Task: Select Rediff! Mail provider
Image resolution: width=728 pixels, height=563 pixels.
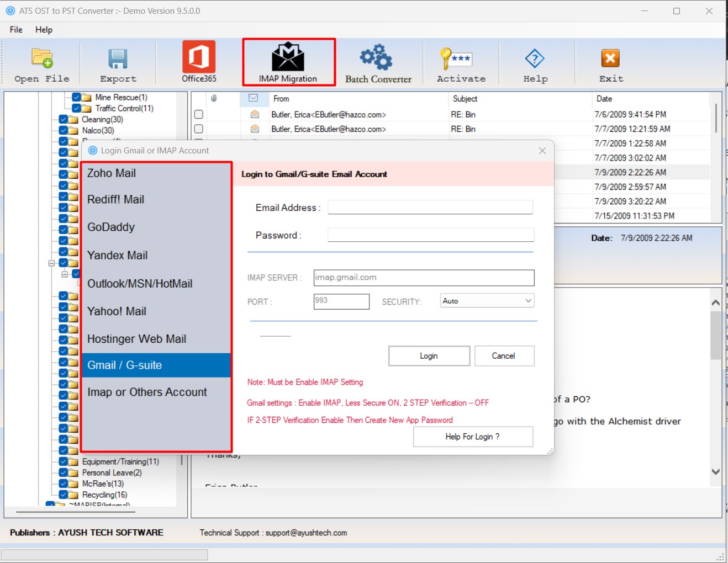Action: (156, 199)
